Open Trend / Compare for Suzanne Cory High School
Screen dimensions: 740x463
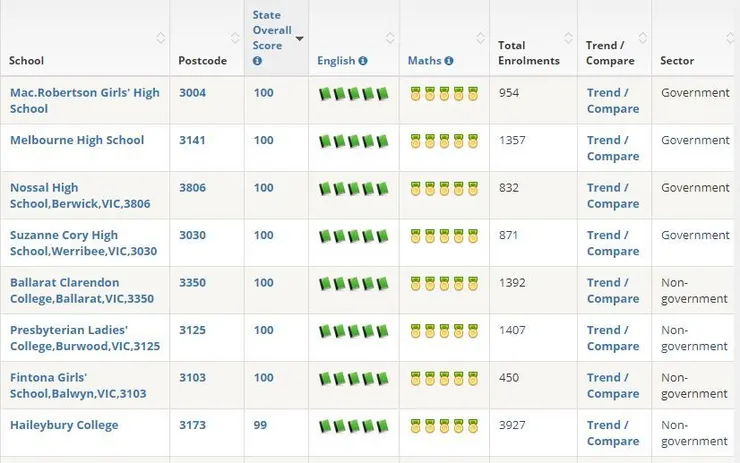(613, 243)
